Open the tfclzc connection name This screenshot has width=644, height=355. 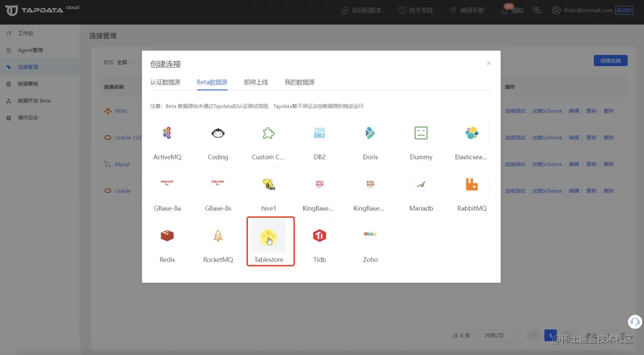pos(121,111)
